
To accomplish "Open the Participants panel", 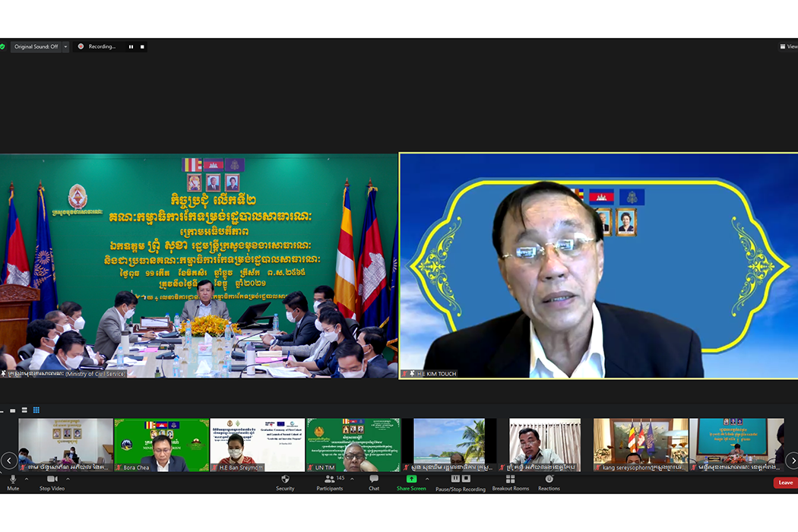I will click(329, 480).
